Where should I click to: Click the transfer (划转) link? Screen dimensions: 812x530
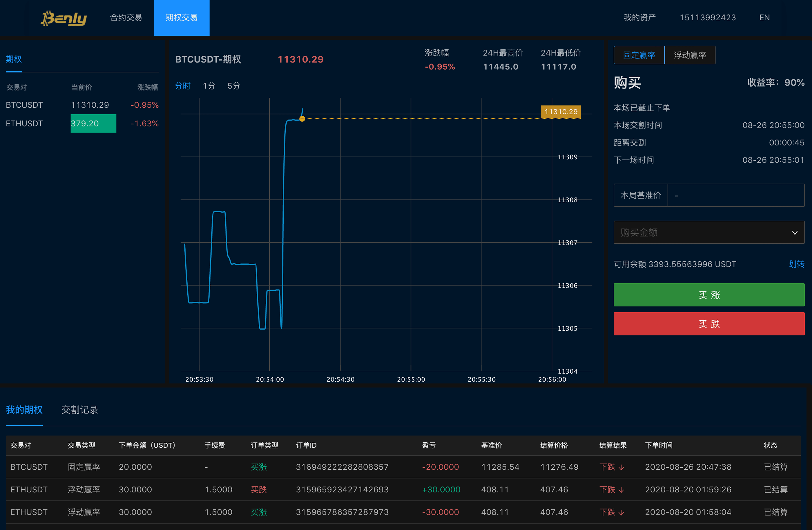[796, 264]
